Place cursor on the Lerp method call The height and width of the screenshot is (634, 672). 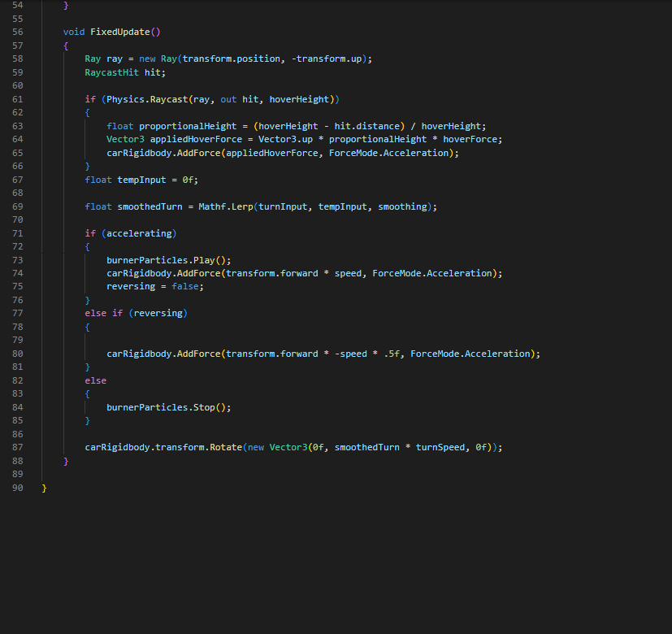[x=242, y=206]
